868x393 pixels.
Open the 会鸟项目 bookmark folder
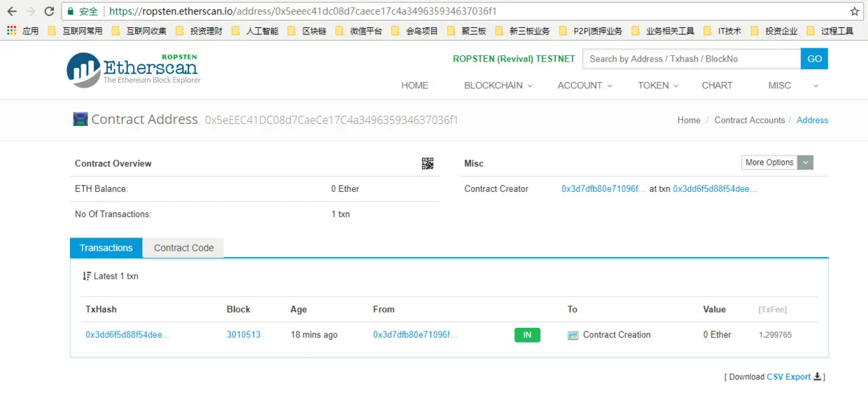[415, 31]
